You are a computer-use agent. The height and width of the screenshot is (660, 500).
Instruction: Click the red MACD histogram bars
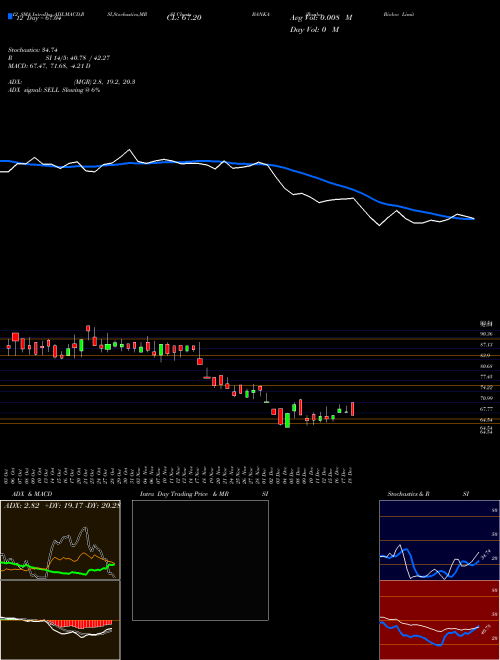pos(79,624)
